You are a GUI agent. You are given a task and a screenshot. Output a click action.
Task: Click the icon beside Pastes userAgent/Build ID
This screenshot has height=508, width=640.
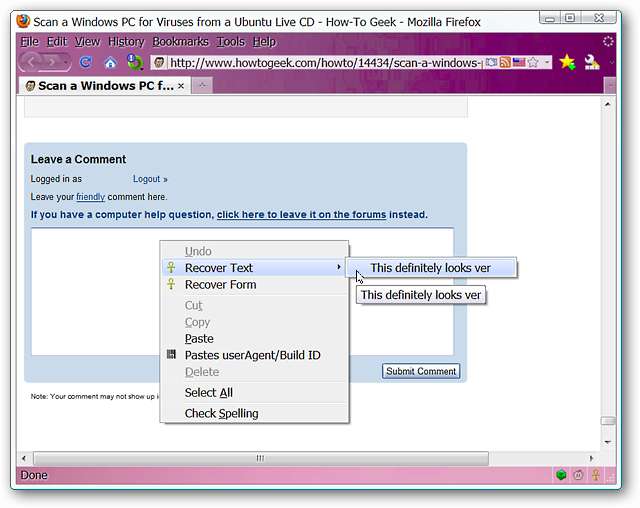(171, 354)
